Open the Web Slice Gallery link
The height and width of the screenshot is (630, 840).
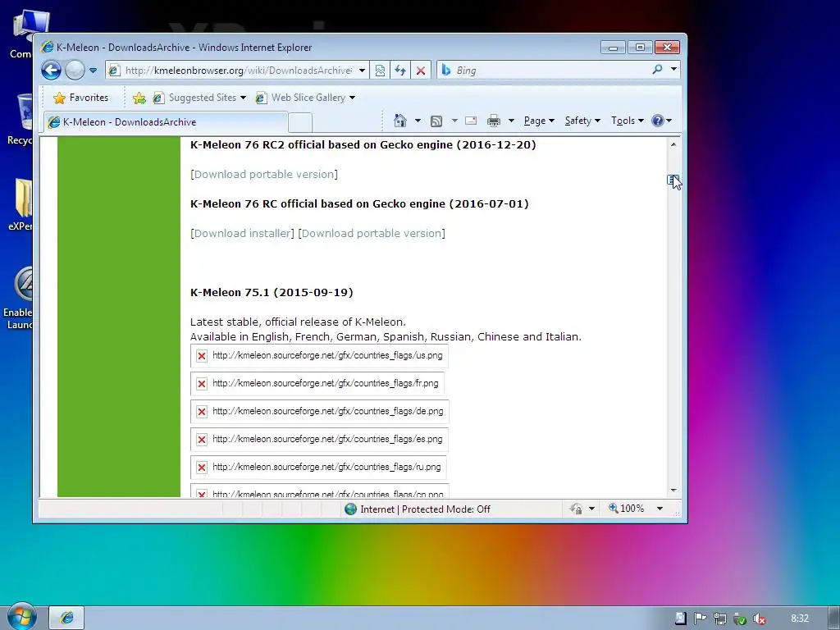tap(305, 98)
